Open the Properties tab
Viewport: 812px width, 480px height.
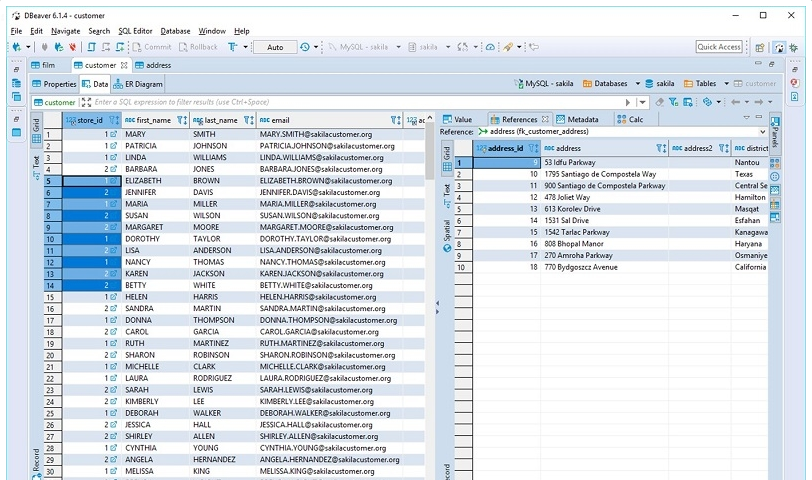[54, 84]
